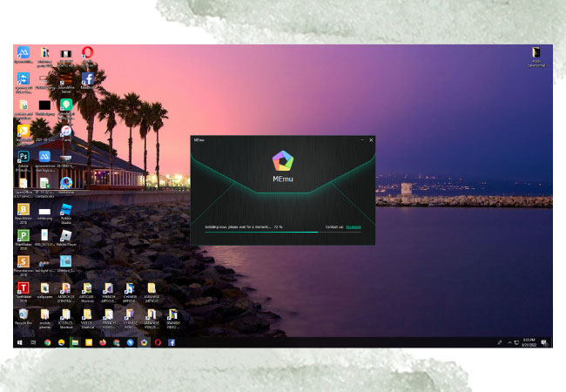
Task: Close the MEmu installer window
Action: coord(371,139)
